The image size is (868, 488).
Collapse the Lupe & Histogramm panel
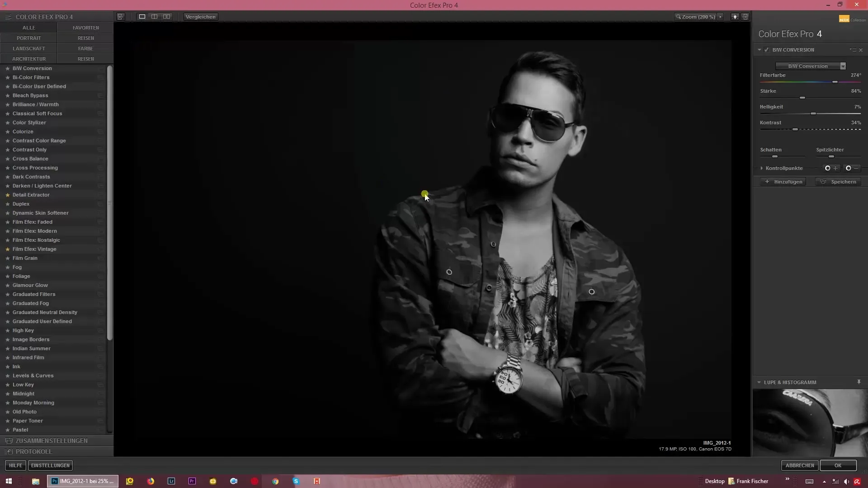click(x=759, y=382)
